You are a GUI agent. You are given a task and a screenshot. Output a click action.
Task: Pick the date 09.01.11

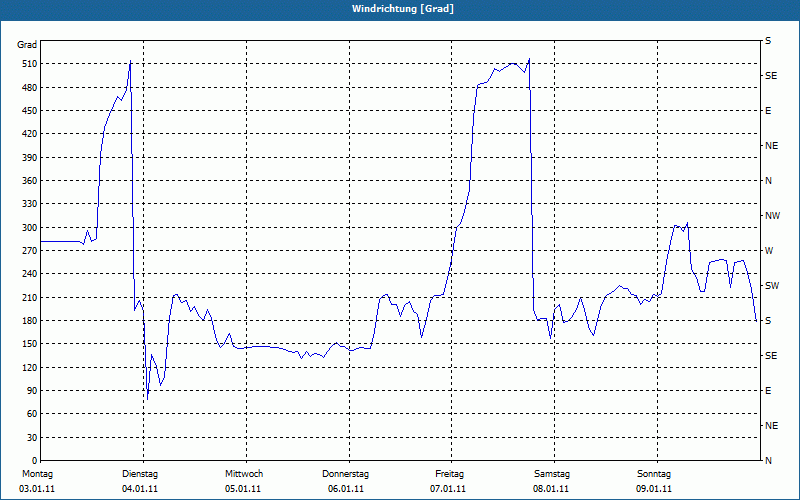(654, 489)
